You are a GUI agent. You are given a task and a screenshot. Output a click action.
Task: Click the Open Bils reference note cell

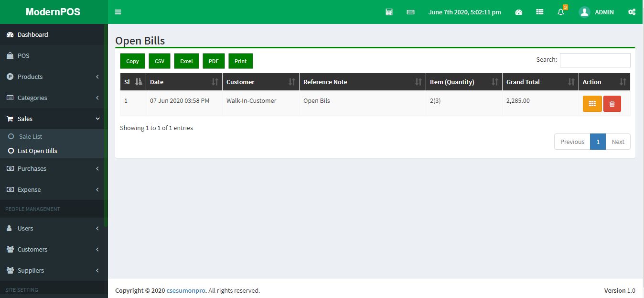point(363,103)
